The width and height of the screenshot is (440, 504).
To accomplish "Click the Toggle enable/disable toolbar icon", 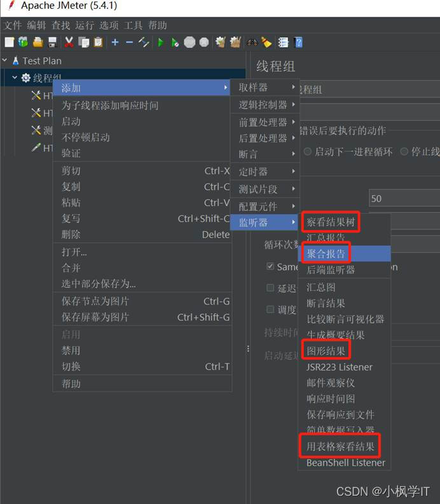I will (144, 42).
